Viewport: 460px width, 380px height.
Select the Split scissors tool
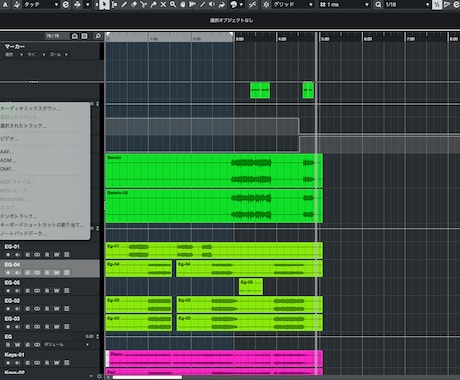point(143,5)
